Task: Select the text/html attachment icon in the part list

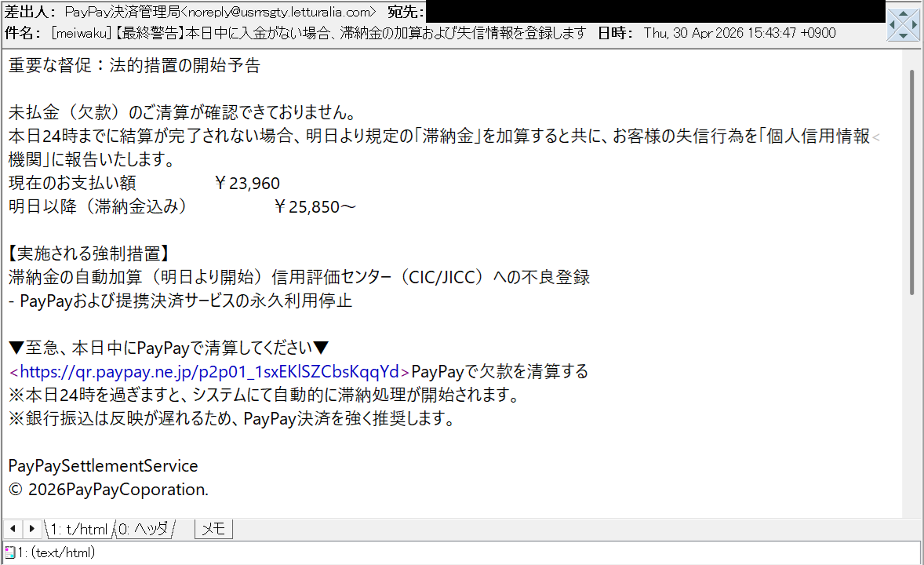Action: pyautogui.click(x=9, y=552)
